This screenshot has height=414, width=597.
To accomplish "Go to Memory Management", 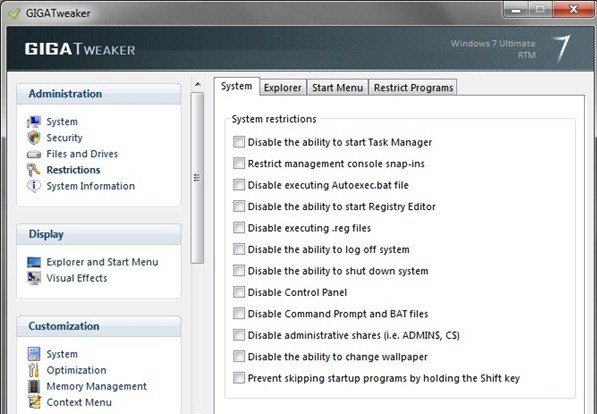I will (96, 386).
